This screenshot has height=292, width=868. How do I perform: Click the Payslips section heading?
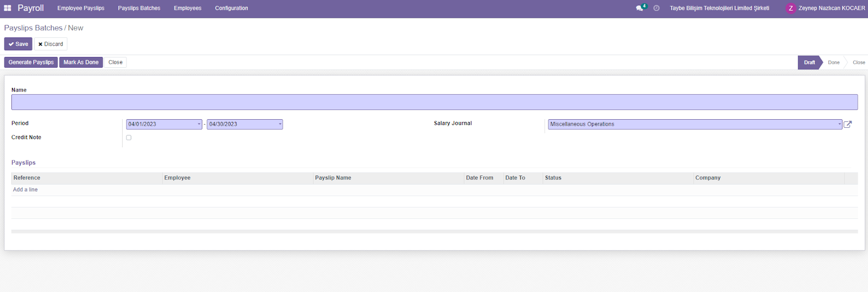[23, 163]
